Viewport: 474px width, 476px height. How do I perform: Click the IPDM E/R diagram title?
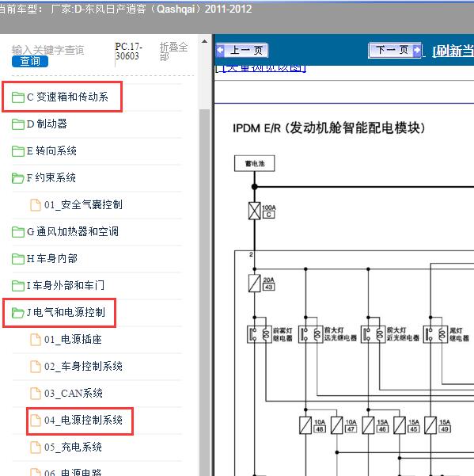pyautogui.click(x=329, y=128)
